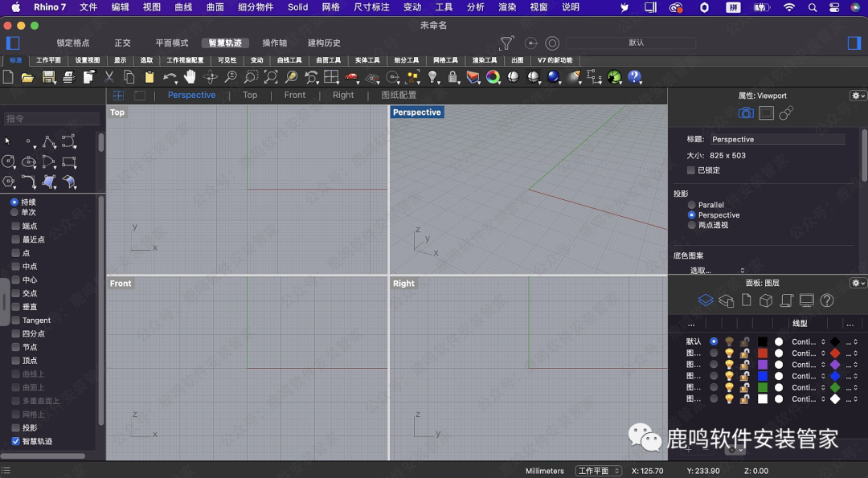Click the Save floppy disk icon
This screenshot has width=868, height=478.
pos(48,77)
